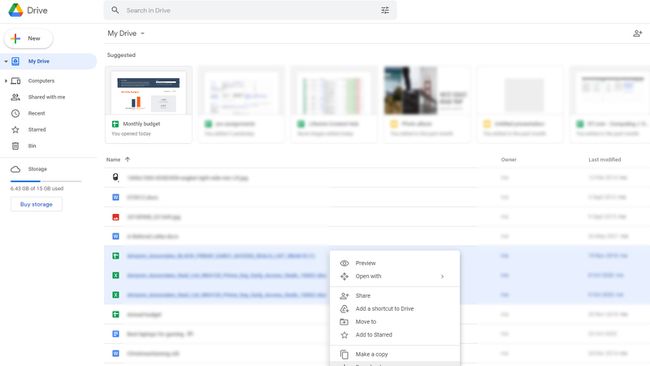The width and height of the screenshot is (650, 366).
Task: Expand the Open with submenu
Action: pos(395,276)
